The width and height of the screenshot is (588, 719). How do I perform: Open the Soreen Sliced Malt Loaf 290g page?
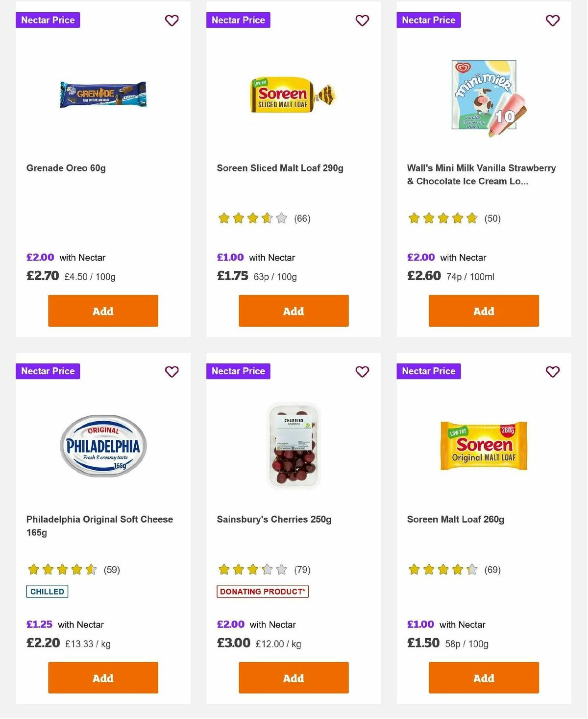pyautogui.click(x=280, y=168)
